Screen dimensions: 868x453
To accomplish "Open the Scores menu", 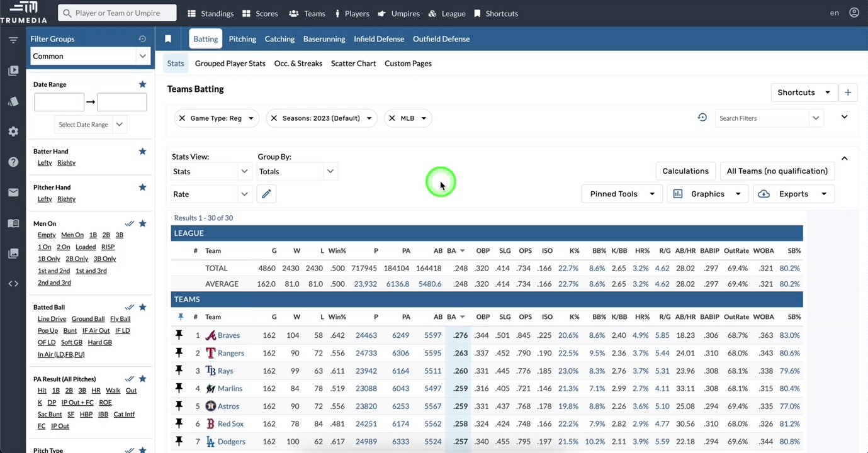I will tap(260, 13).
